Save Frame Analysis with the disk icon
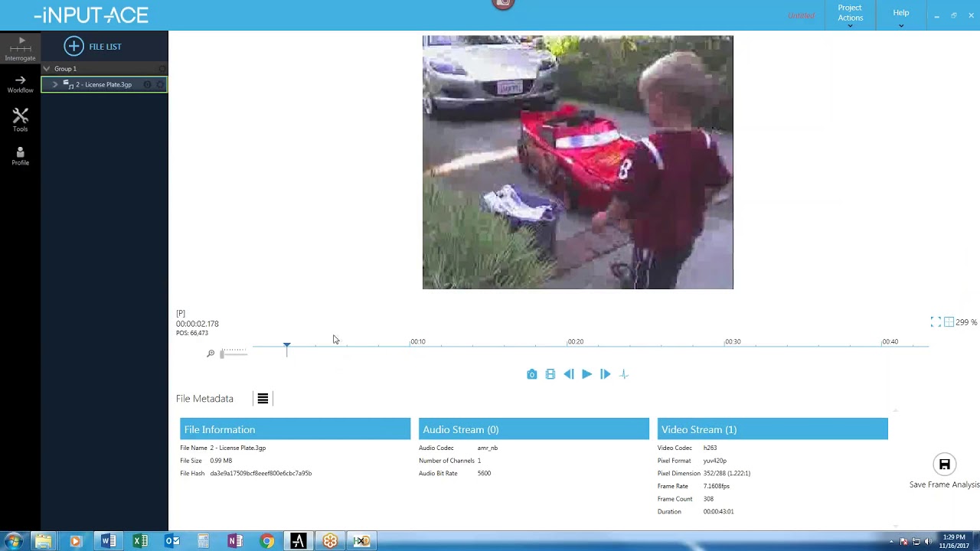 click(944, 465)
